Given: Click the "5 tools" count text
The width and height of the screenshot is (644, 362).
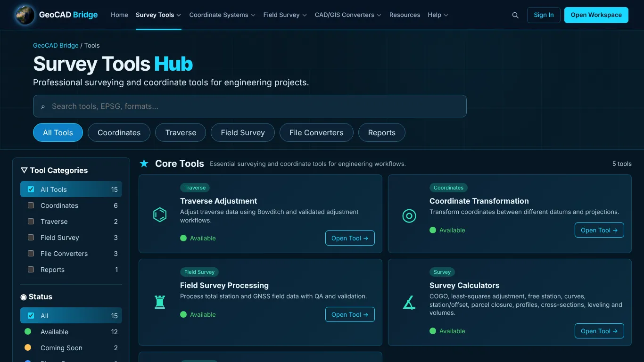Looking at the screenshot, I should coord(622,164).
